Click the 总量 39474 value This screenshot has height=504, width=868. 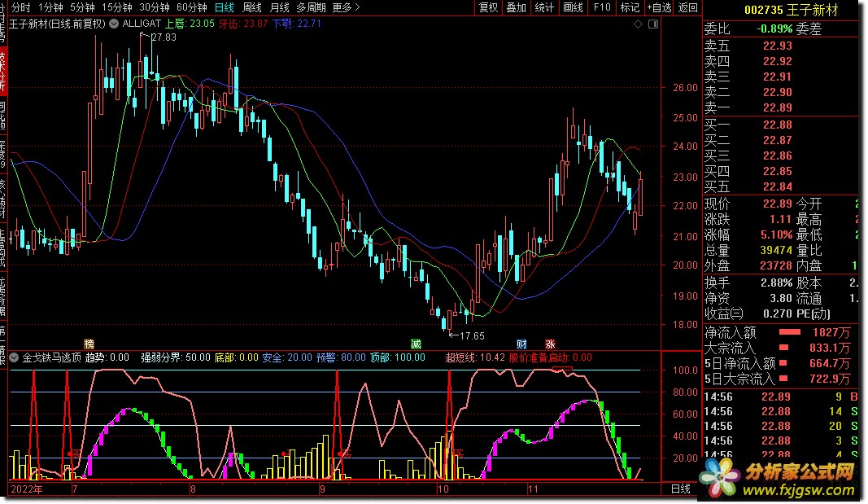(776, 250)
